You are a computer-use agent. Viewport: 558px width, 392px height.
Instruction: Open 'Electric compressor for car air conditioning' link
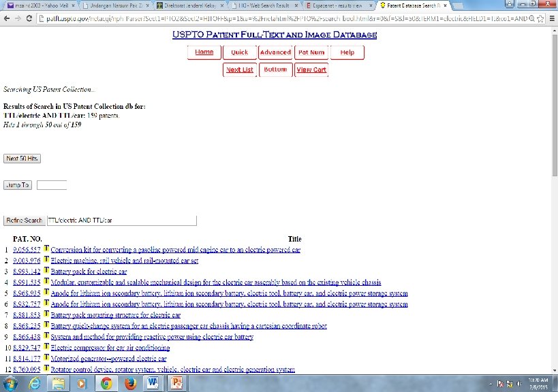click(110, 348)
